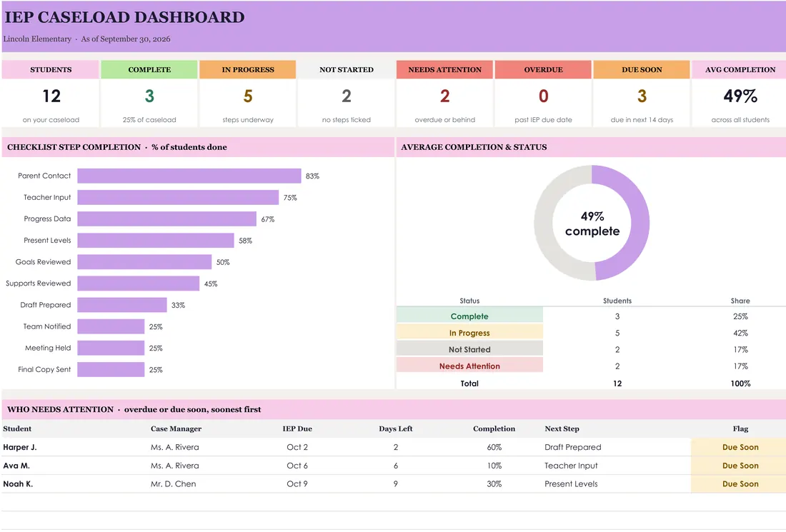
Task: Click the COMPLETE card header
Action: pos(149,70)
